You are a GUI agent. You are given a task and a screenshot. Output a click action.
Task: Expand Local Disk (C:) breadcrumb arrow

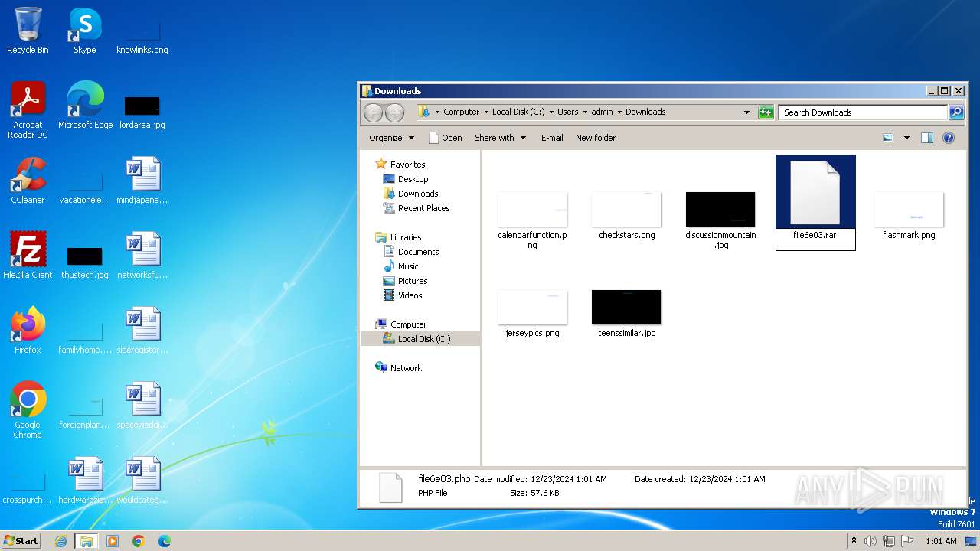pos(551,112)
